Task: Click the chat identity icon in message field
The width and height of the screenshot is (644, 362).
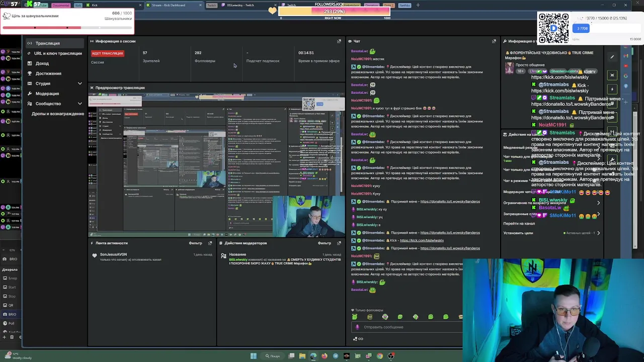Action: click(x=357, y=327)
